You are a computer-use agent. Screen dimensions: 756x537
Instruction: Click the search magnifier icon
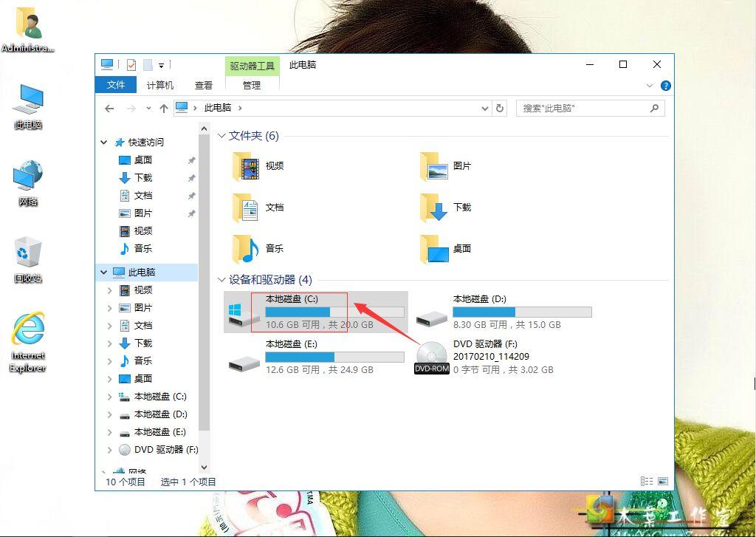[x=654, y=108]
